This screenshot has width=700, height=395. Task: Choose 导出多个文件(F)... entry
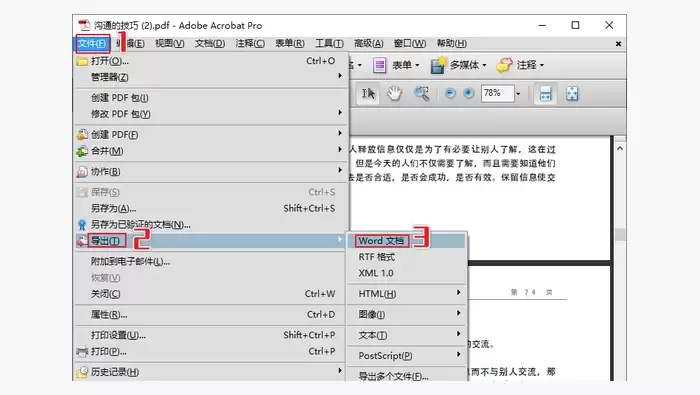pos(406,376)
